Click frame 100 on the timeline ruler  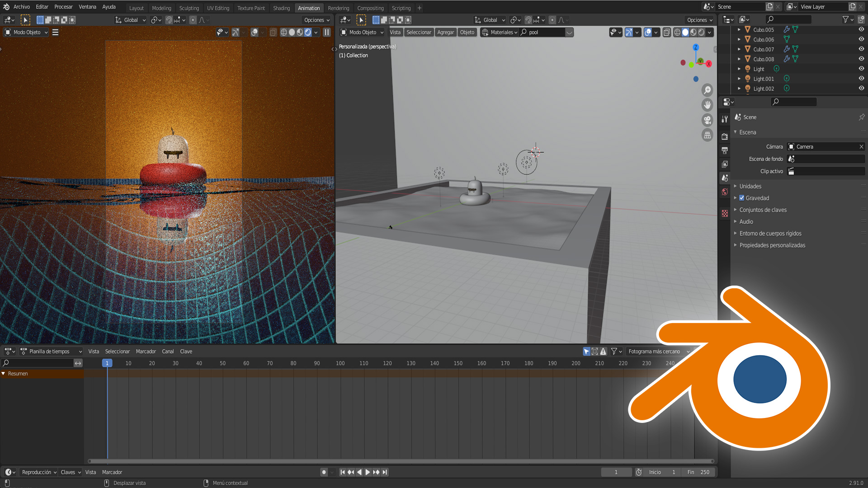click(x=340, y=363)
